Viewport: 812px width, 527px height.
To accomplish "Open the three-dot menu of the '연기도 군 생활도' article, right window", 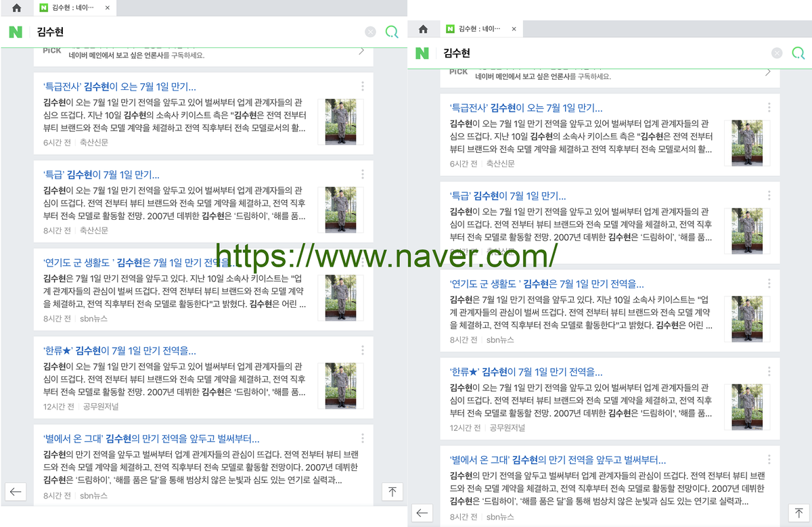I will (x=769, y=283).
